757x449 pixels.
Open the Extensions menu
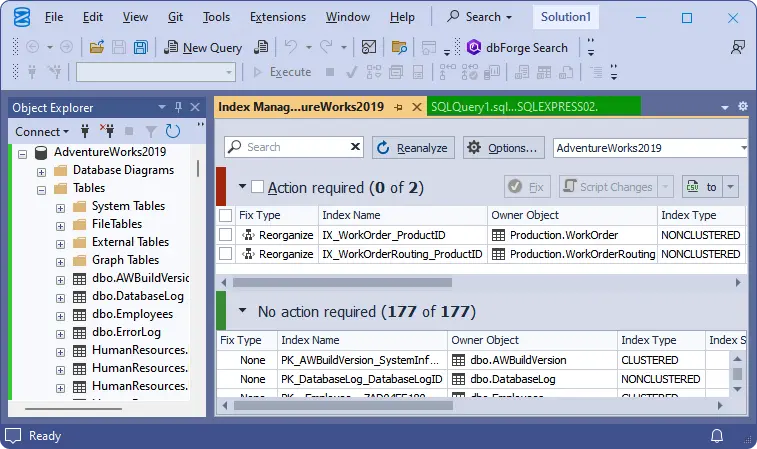pyautogui.click(x=277, y=17)
